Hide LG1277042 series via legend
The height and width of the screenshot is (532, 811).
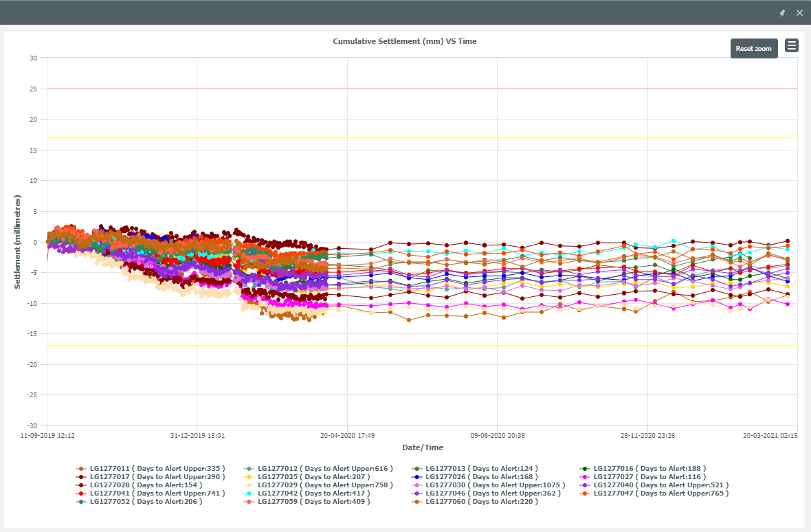[x=307, y=494]
